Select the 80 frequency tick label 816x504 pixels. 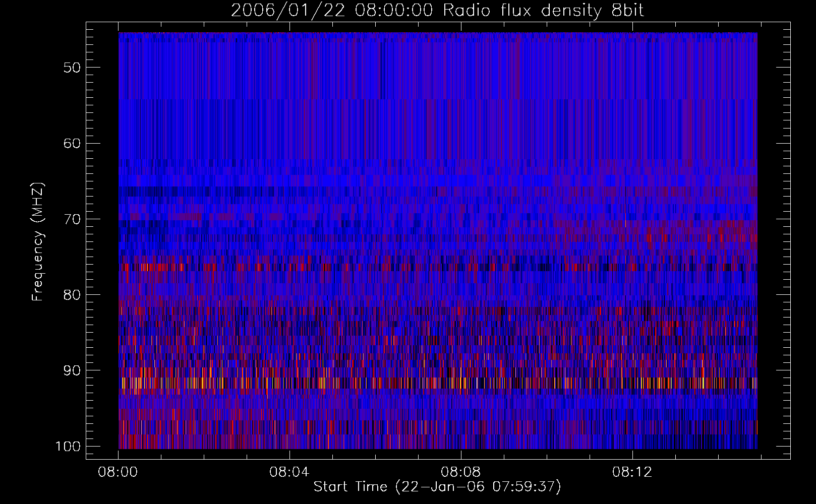72,295
